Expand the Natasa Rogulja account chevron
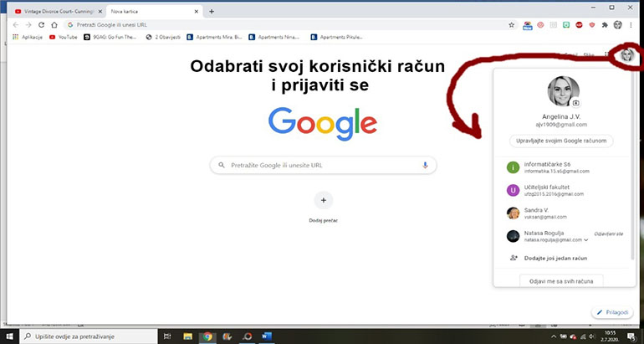 (585, 240)
